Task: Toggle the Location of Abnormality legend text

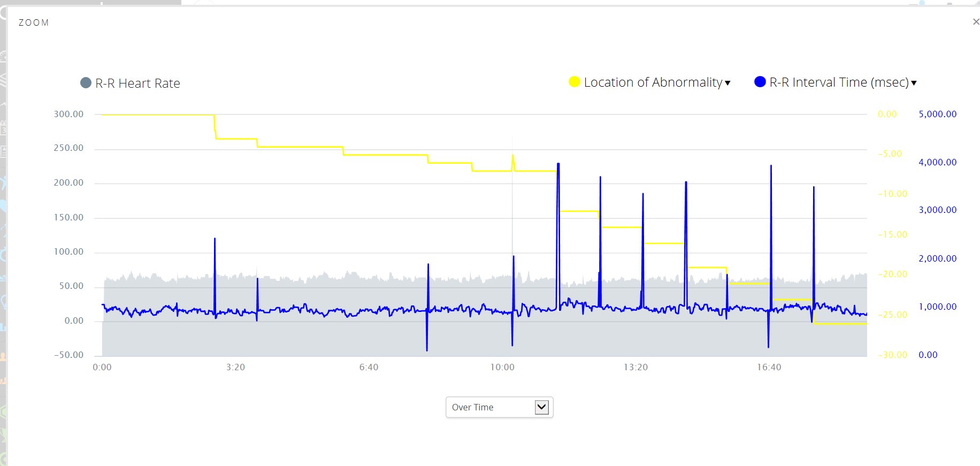Action: 653,82
